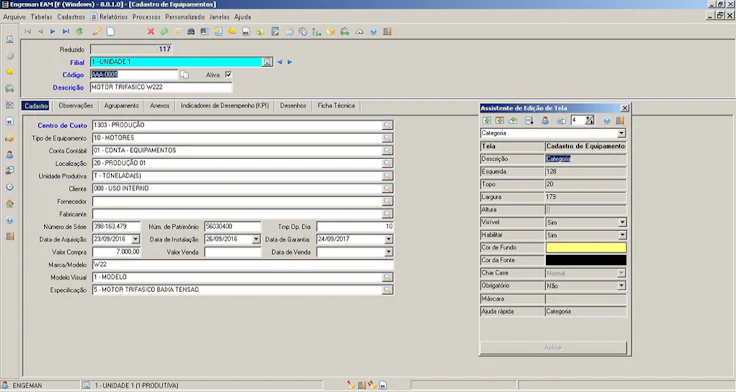Viewport: 736px width, 392px height.
Task: Click the clock icon in left sidebar
Action: click(9, 187)
